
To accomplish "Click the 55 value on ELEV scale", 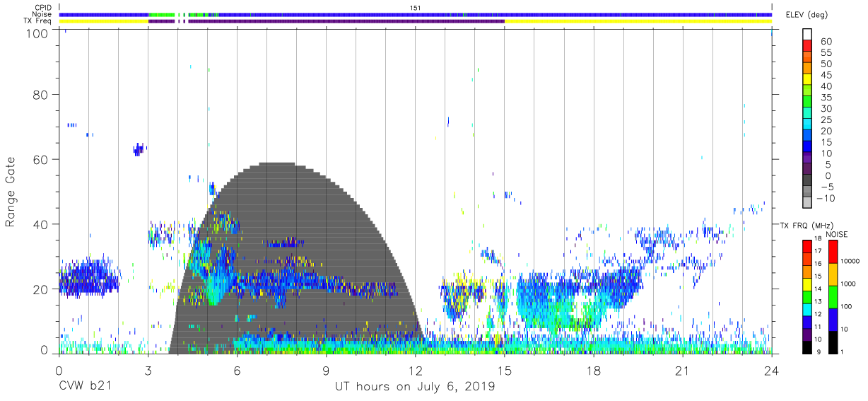I will point(826,52).
